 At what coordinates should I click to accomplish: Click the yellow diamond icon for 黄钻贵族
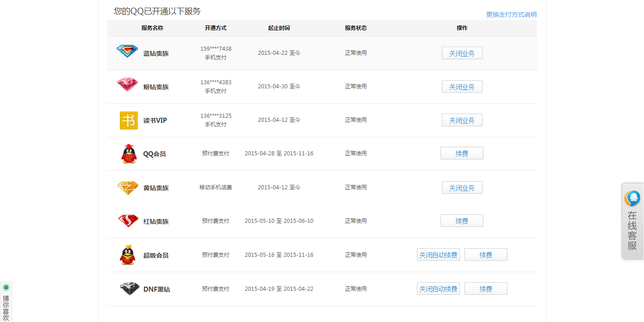point(128,188)
